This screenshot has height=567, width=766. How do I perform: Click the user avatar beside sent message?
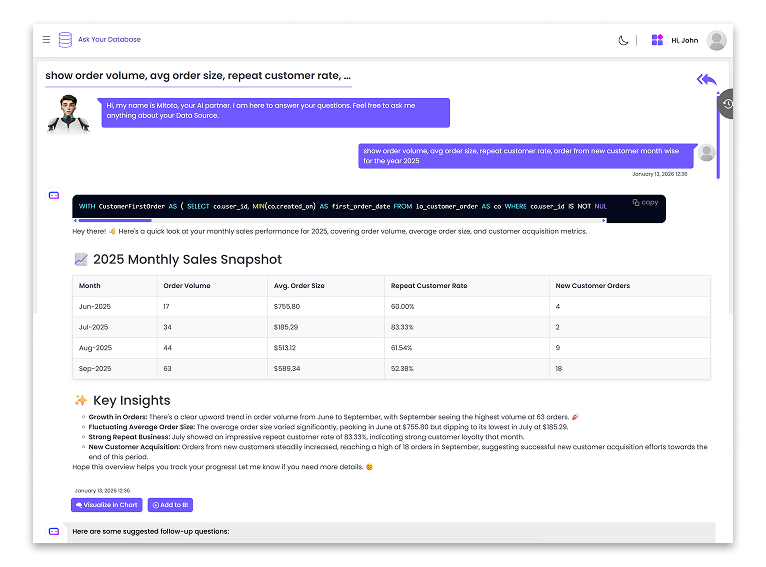pyautogui.click(x=706, y=152)
